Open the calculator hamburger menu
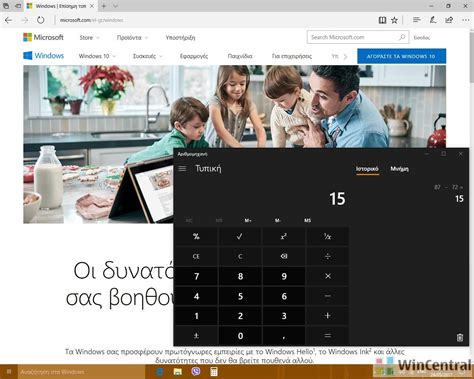Image resolution: width=474 pixels, height=379 pixels. tap(182, 169)
